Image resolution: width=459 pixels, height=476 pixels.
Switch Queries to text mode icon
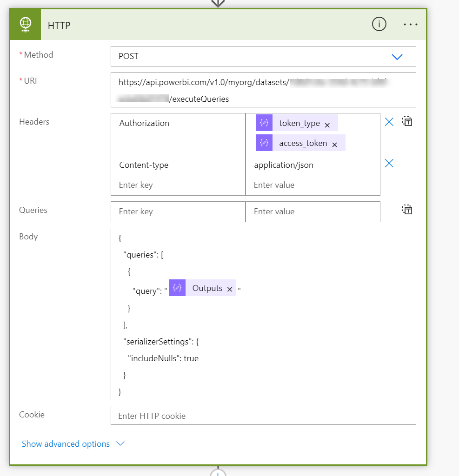[407, 210]
